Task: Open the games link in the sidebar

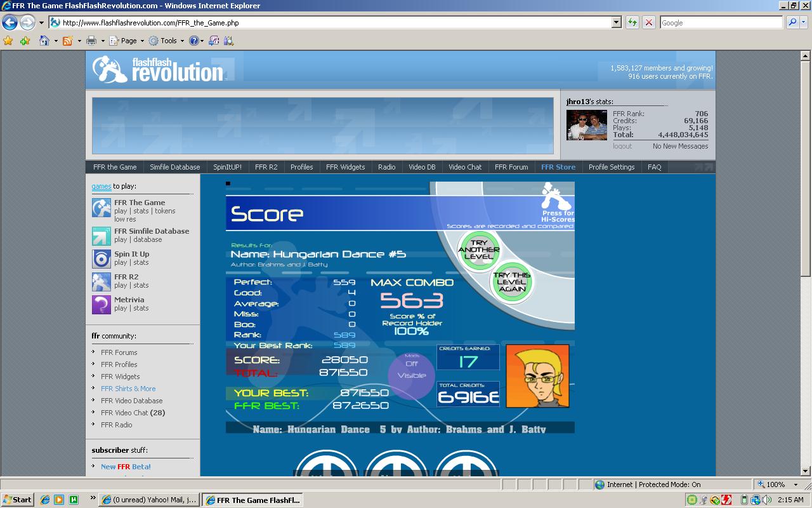Action: [x=101, y=187]
